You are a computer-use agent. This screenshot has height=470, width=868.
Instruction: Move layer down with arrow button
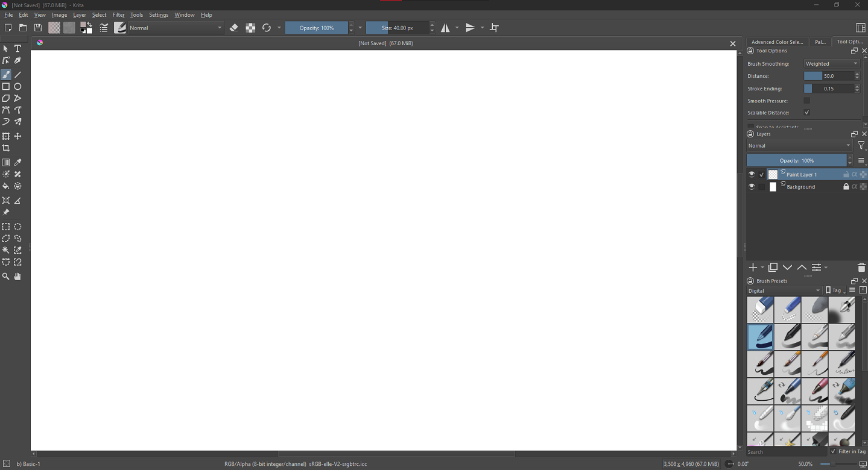point(787,268)
